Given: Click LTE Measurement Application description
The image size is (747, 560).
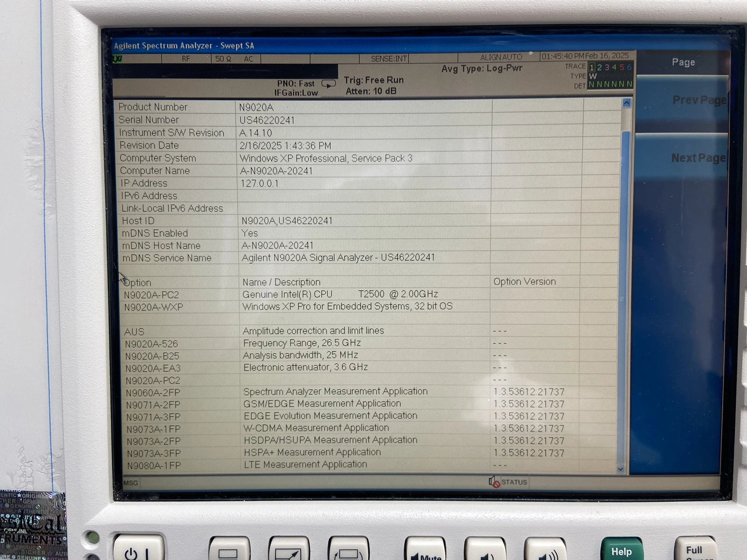Looking at the screenshot, I should 305,464.
